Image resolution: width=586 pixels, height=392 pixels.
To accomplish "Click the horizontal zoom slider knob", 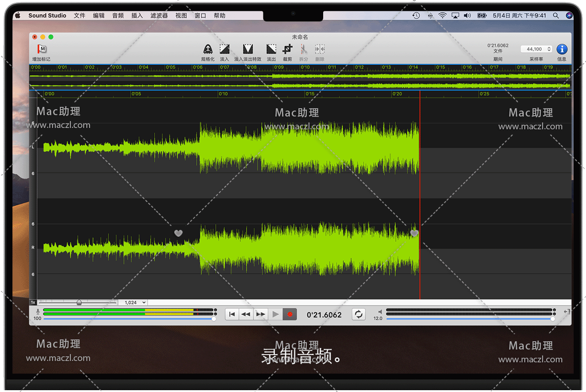I will pyautogui.click(x=79, y=302).
